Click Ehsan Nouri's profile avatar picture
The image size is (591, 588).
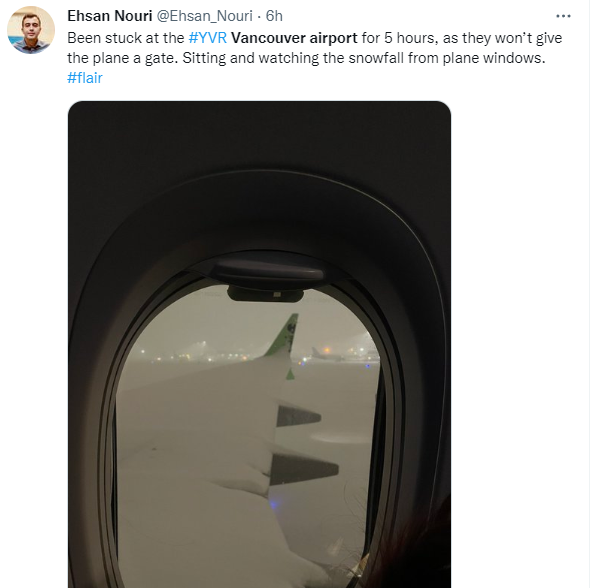pyautogui.click(x=31, y=30)
